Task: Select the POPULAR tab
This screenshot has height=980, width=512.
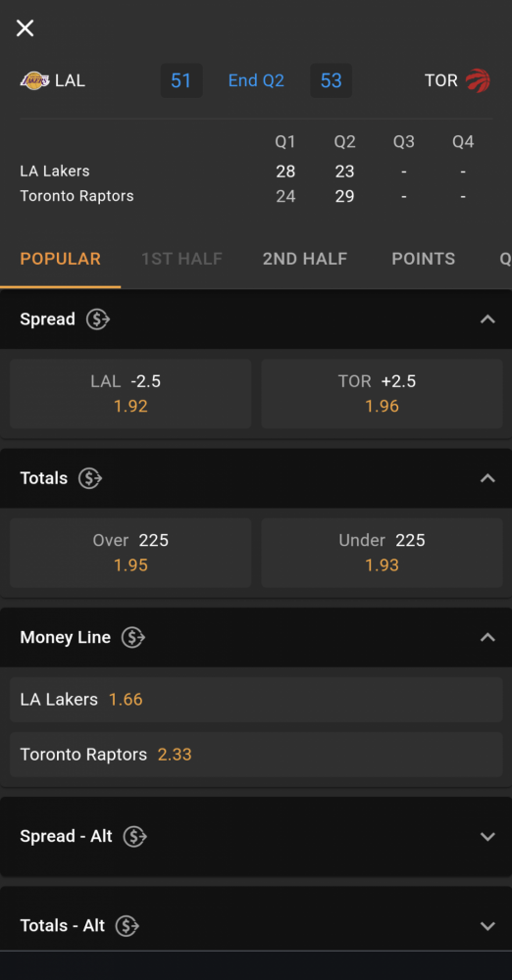Action: tap(60, 259)
